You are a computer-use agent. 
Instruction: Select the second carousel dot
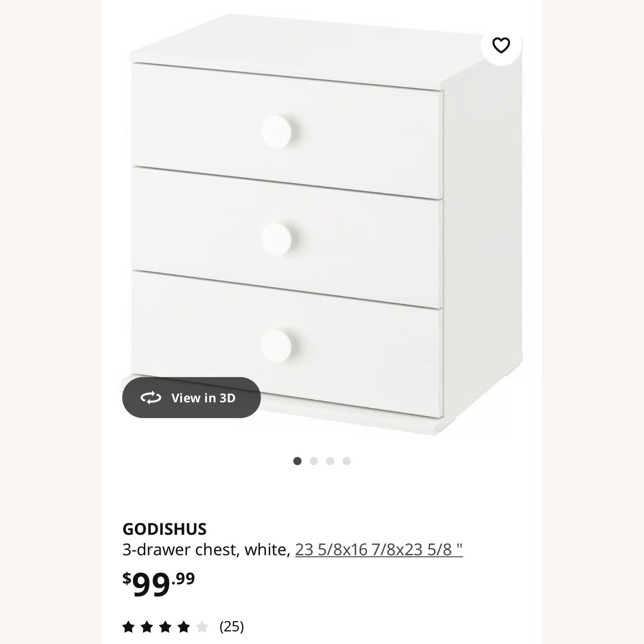point(314,460)
